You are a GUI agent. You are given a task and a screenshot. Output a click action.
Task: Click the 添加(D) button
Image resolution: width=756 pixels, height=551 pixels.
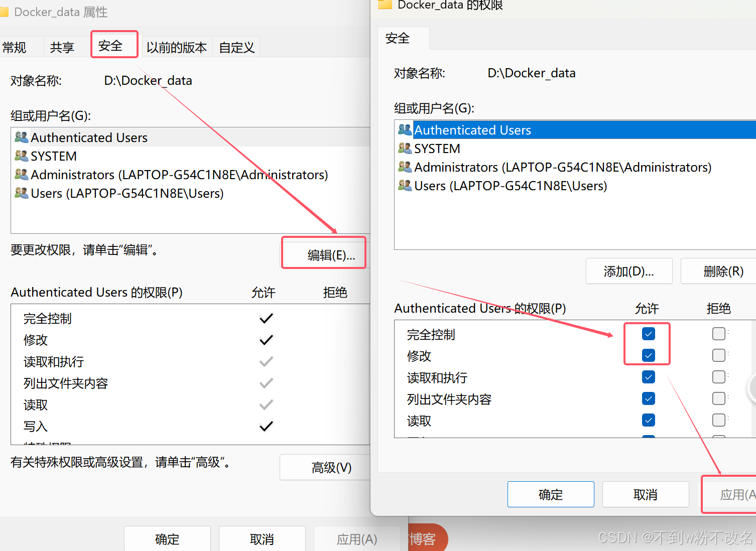pos(628,271)
